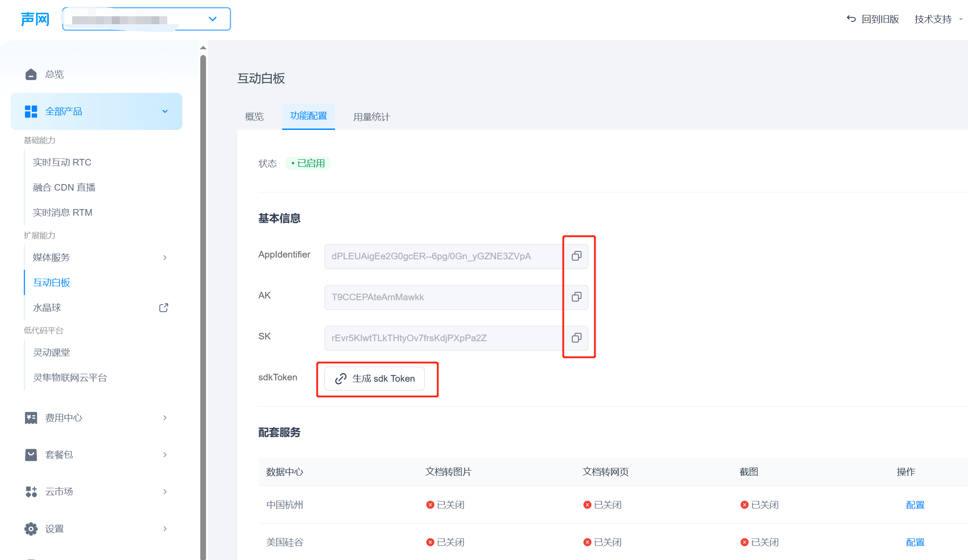Select 互动白板 in the sidebar
Viewport: 968px width, 560px height.
pyautogui.click(x=52, y=283)
